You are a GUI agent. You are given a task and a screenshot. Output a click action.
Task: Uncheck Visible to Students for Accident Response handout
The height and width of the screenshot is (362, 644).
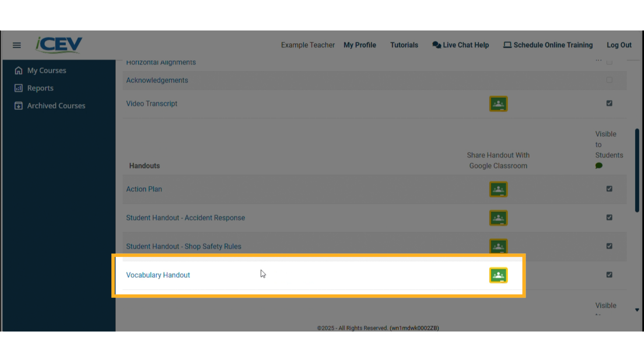pos(609,217)
